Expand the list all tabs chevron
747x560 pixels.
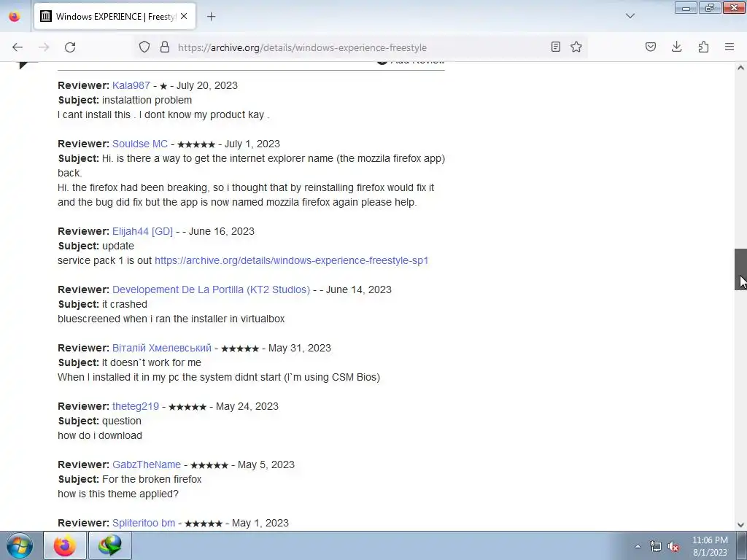tap(630, 16)
